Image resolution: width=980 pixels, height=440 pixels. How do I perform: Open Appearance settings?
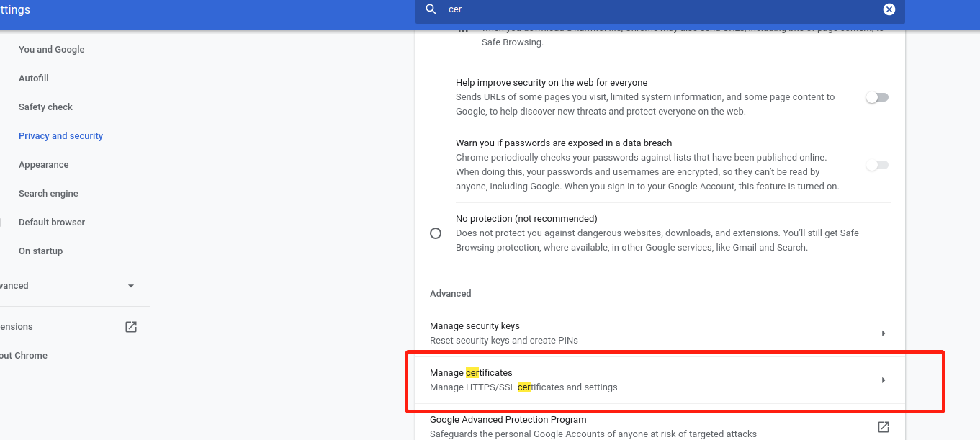tap(44, 165)
